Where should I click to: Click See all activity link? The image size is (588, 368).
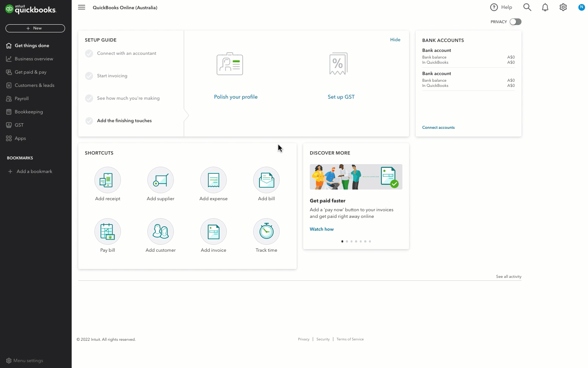point(509,277)
